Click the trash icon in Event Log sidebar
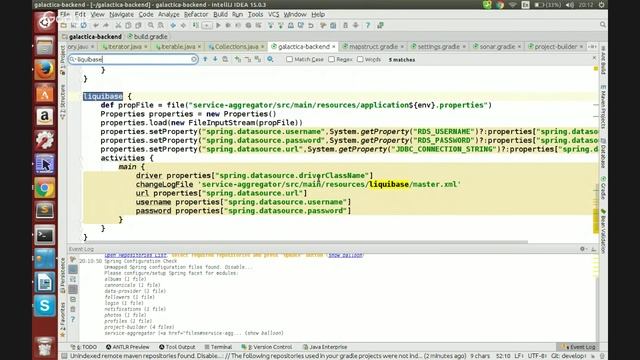The image size is (640, 360). [73, 309]
